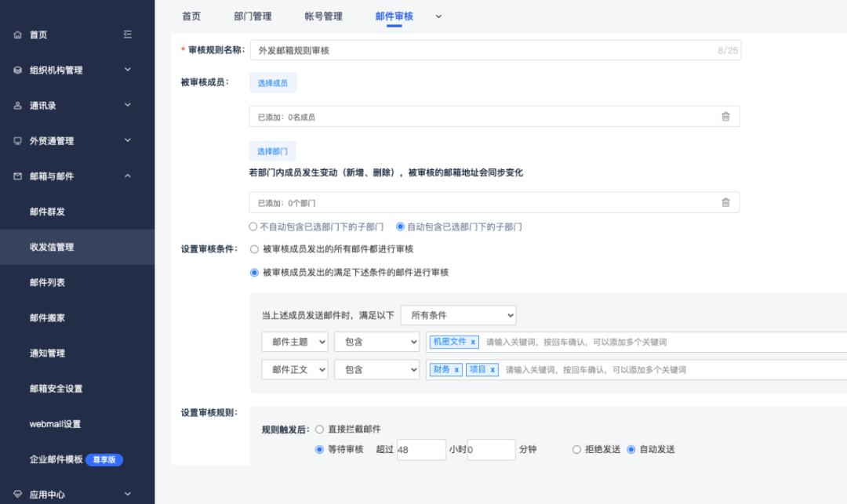Click the 48 hours input field
Screen dimensions: 847x504
(420, 449)
